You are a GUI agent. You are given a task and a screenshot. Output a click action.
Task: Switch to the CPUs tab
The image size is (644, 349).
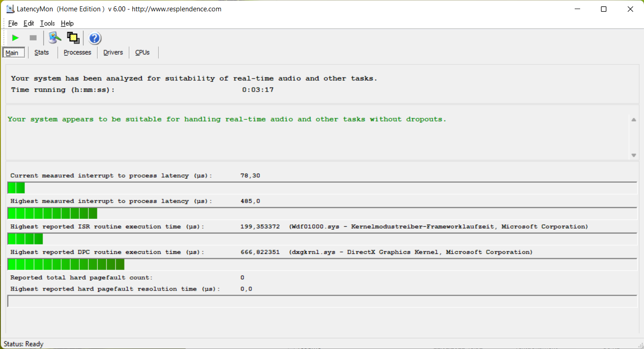143,53
